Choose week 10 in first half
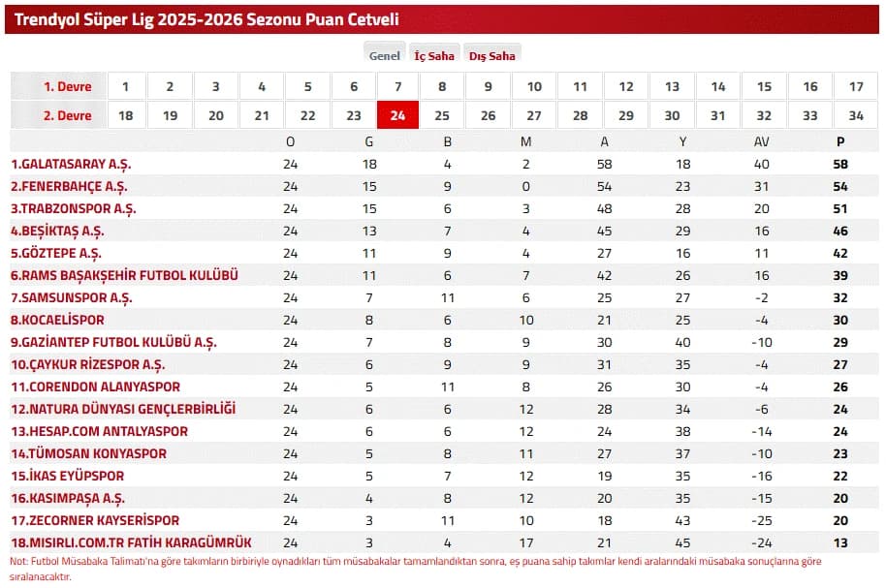The image size is (886, 588). point(534,86)
